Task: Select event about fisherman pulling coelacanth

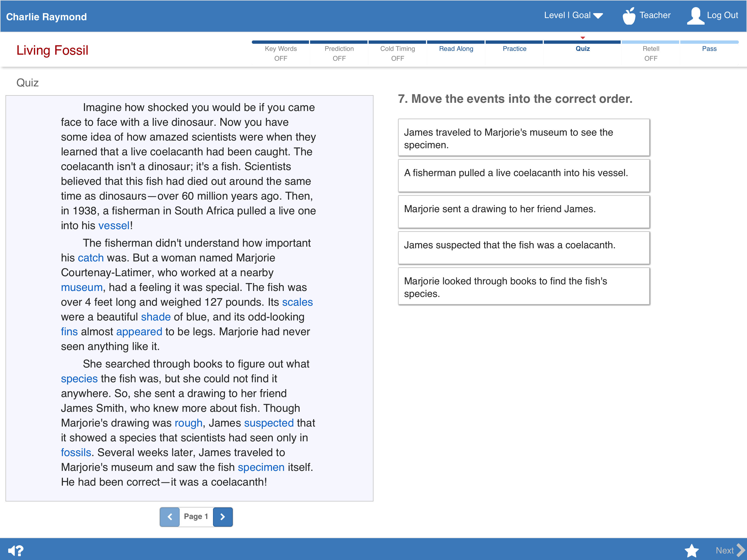Action: coord(524,176)
